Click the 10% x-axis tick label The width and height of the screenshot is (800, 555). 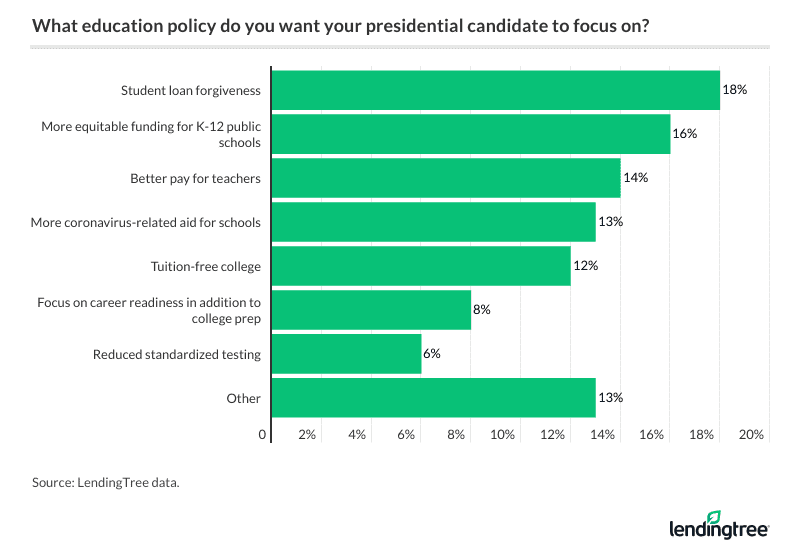point(502,435)
